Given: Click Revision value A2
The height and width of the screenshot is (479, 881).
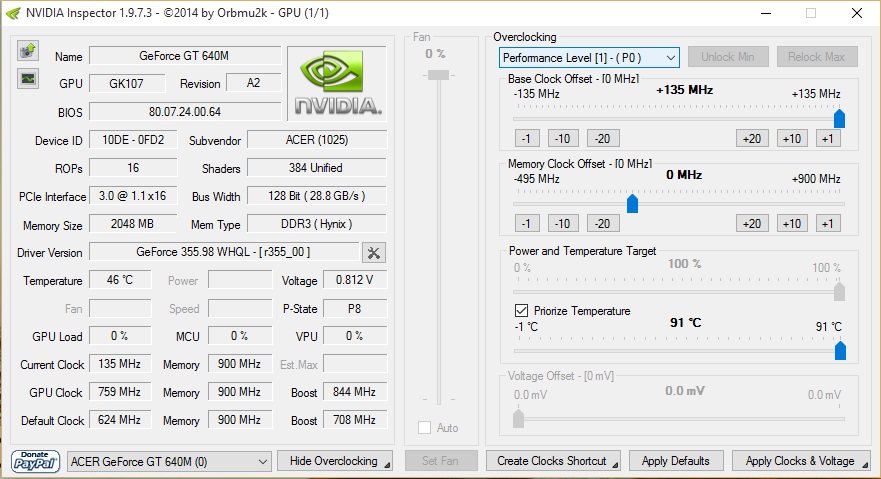Looking at the screenshot, I should click(x=253, y=83).
